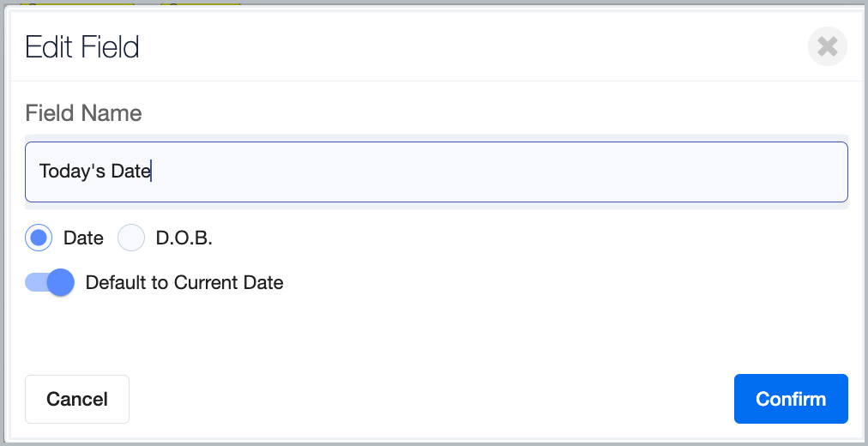Click the white Cancel button

tap(77, 399)
